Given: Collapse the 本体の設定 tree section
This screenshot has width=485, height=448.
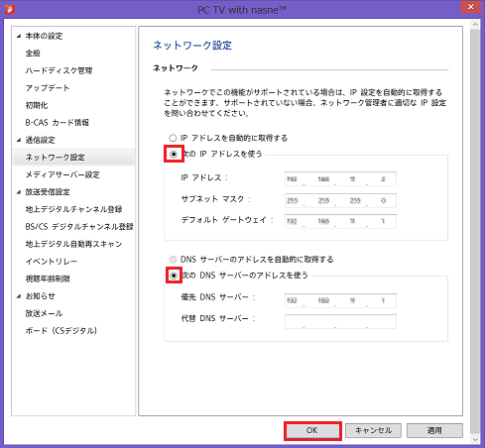Looking at the screenshot, I should point(19,36).
